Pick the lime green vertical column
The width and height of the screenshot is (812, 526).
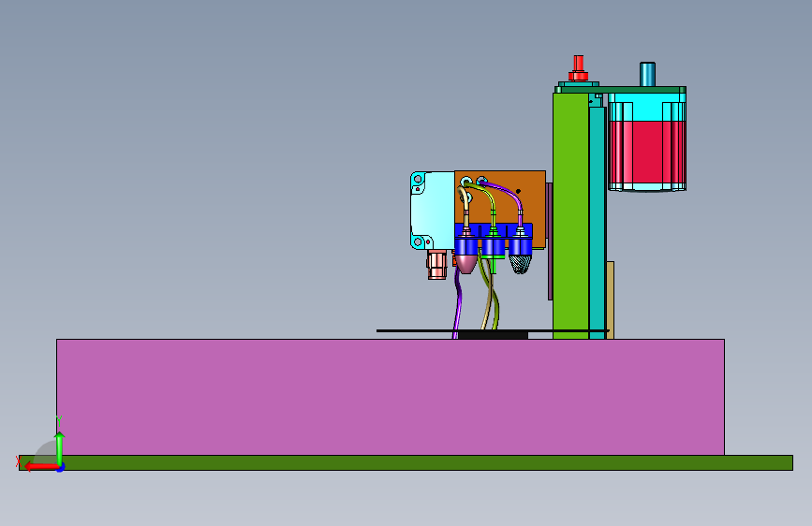tap(570, 216)
